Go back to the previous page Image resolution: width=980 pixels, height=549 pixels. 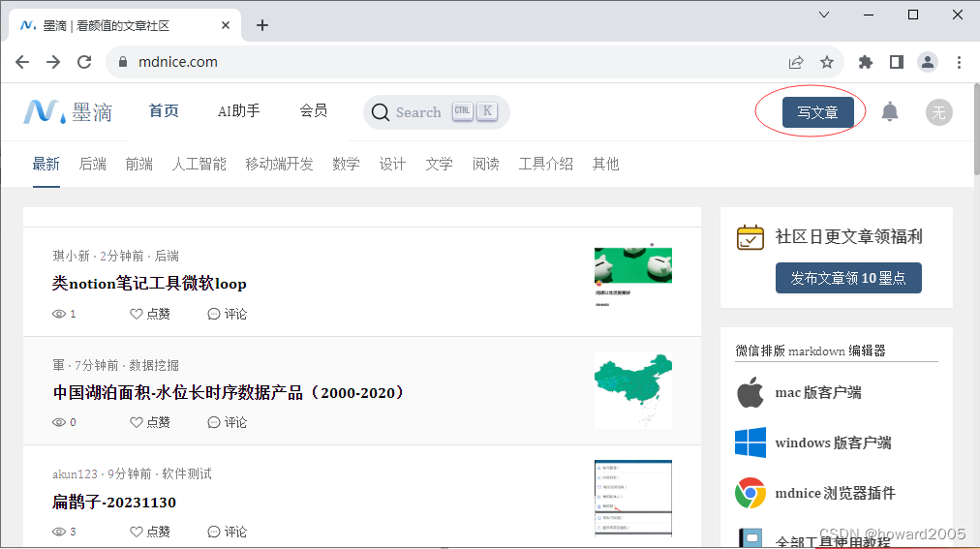(22, 62)
